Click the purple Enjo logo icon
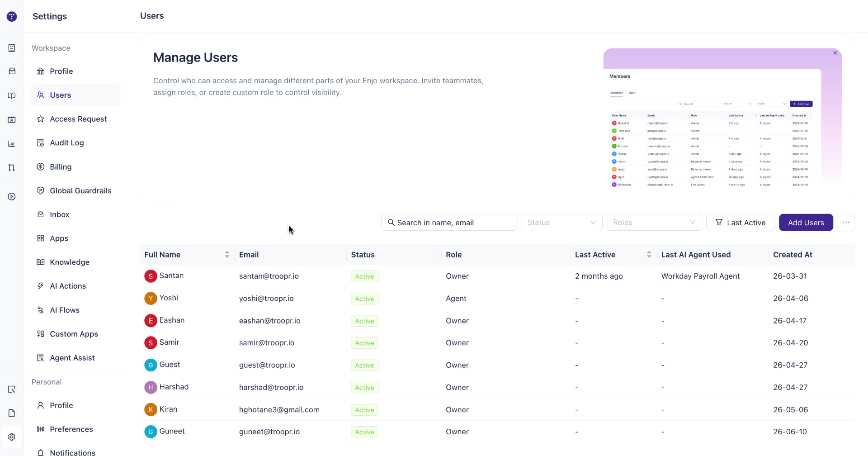Viewport: 868px width, 456px height. (12, 17)
